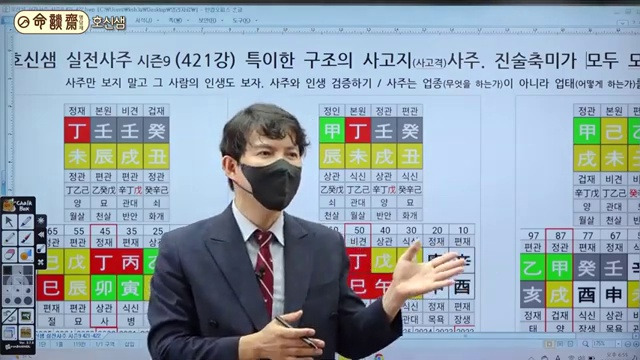Open the 쪽 menu
Viewport: 640px width, 360px height.
[x=176, y=20]
